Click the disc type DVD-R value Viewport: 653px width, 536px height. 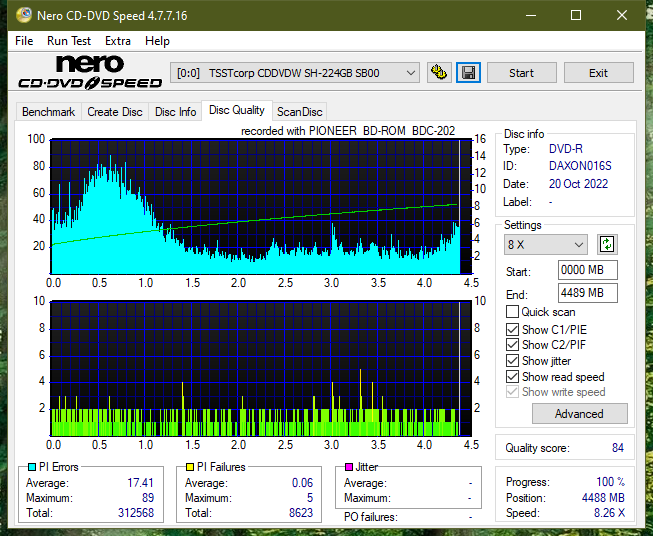[x=566, y=149]
